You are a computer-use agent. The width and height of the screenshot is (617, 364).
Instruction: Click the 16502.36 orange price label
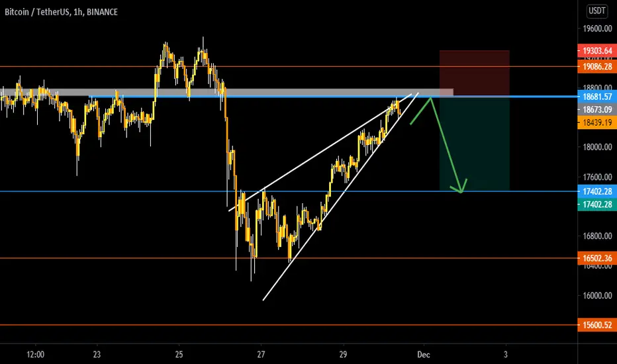(597, 258)
